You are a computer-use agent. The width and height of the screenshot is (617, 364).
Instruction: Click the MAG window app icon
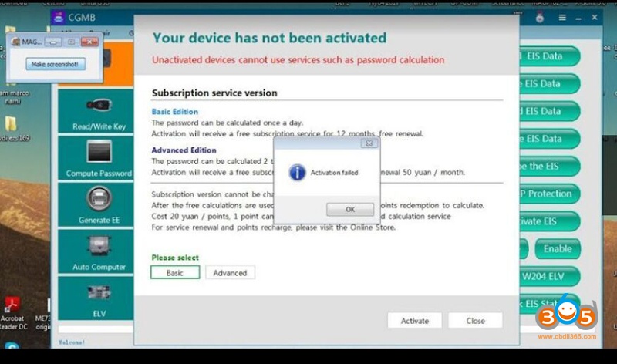tap(15, 42)
